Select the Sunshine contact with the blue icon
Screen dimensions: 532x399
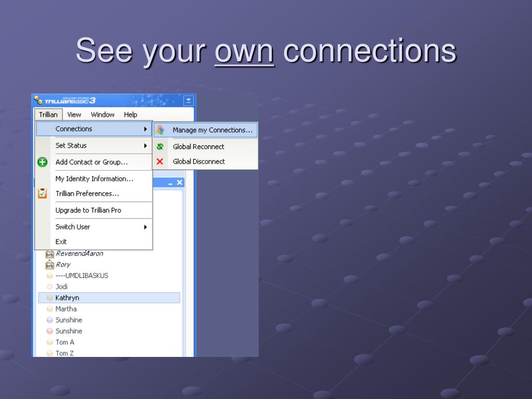(69, 320)
